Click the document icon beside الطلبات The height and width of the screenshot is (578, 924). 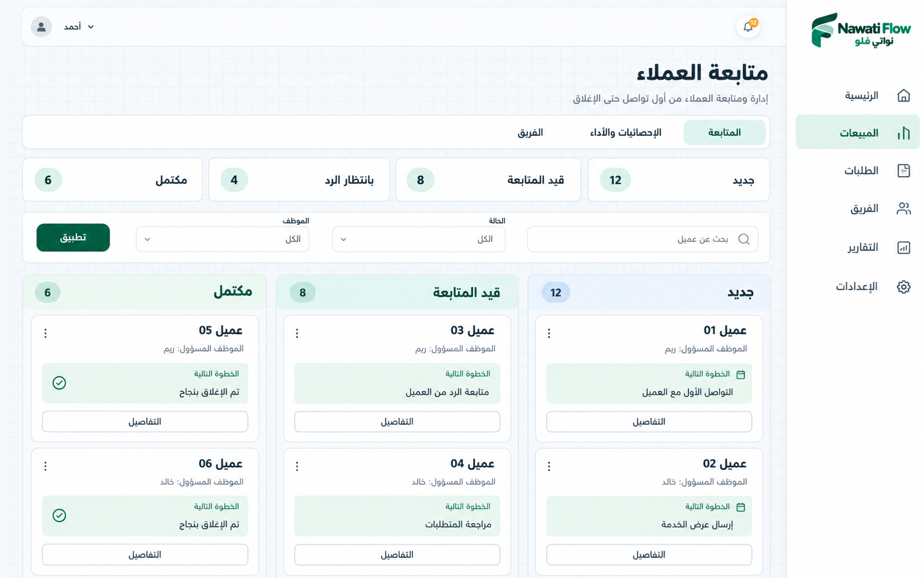[904, 171]
